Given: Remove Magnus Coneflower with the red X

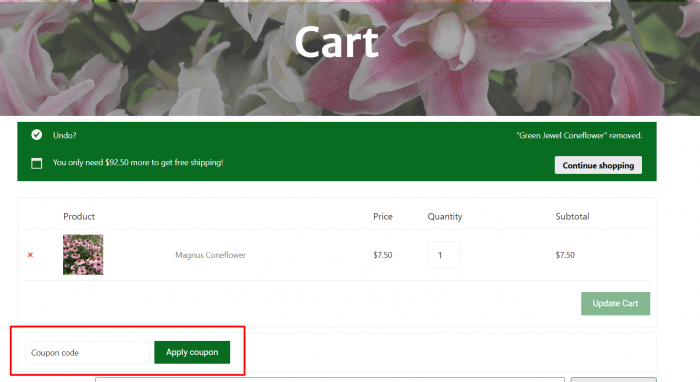Looking at the screenshot, I should point(30,255).
